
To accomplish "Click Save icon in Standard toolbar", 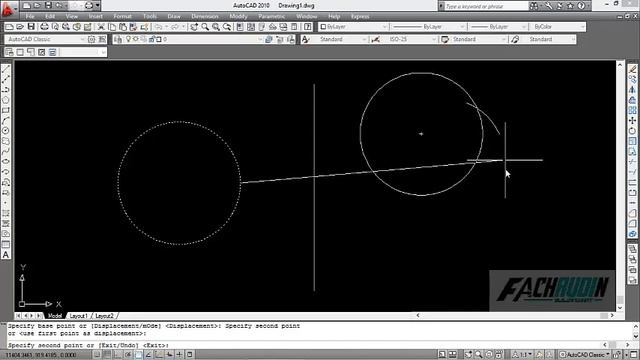I will 31,27.
